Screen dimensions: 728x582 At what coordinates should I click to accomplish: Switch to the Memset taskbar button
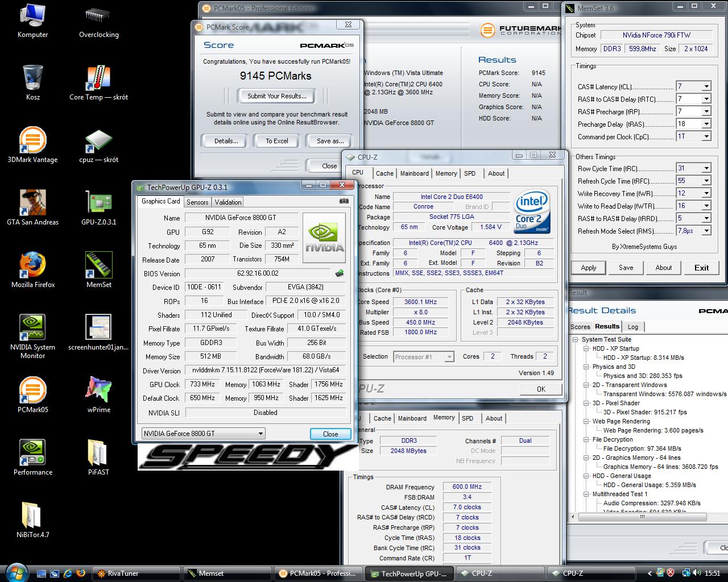click(226, 573)
